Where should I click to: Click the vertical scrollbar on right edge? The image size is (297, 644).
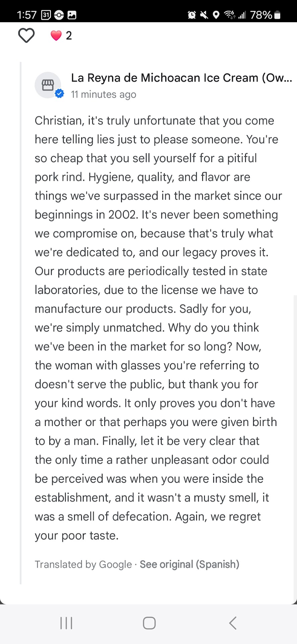[295, 436]
